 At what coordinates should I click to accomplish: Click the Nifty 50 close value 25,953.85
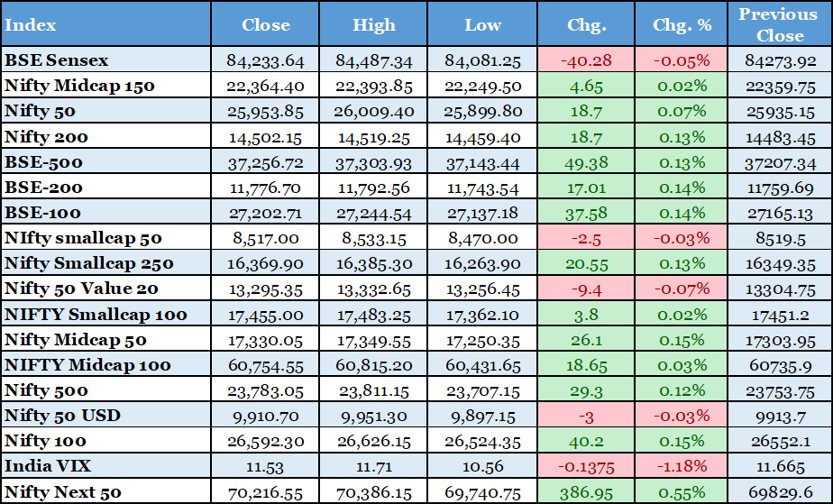pos(266,112)
